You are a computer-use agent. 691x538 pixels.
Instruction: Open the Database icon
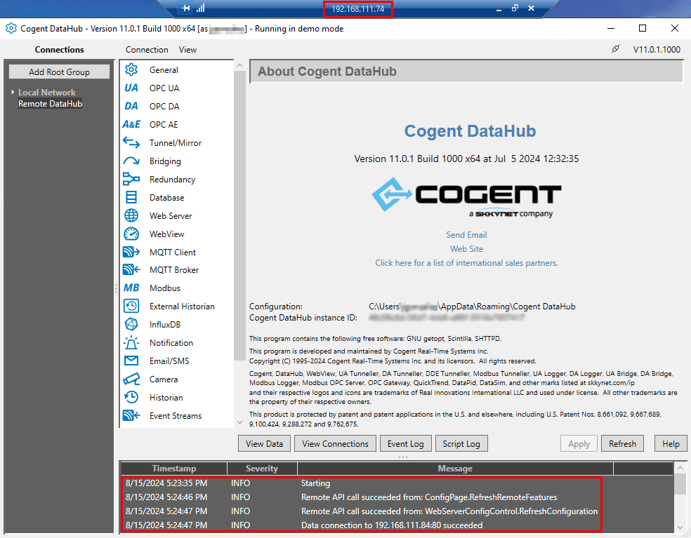click(x=131, y=197)
